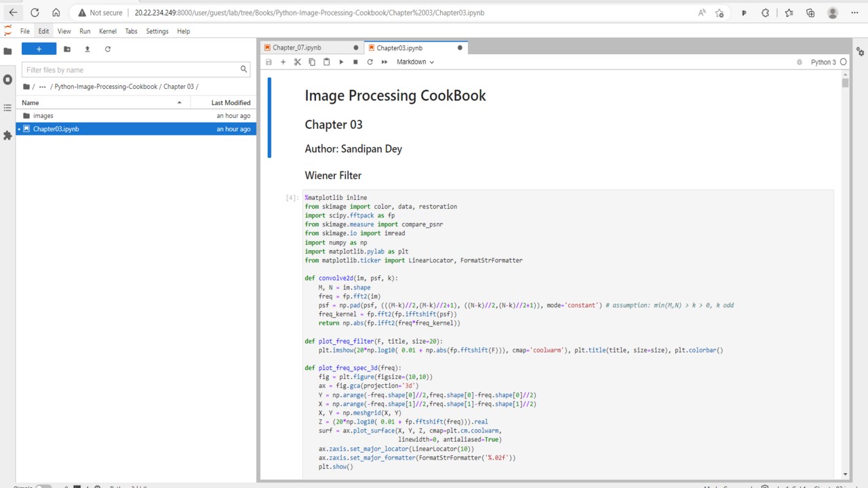868x488 pixels.
Task: Refresh the file browser list
Action: (108, 49)
